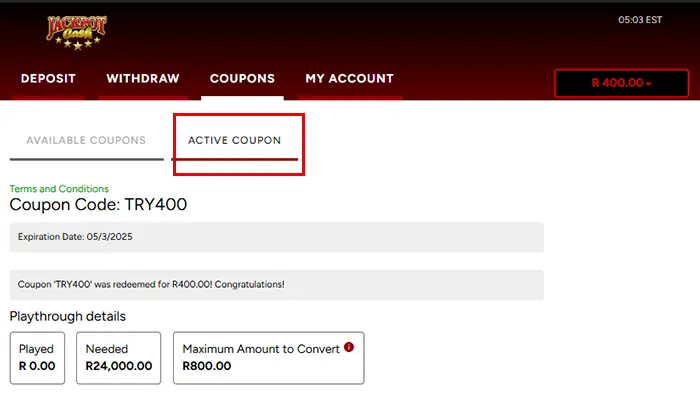Open the Terms and Conditions link

click(59, 189)
